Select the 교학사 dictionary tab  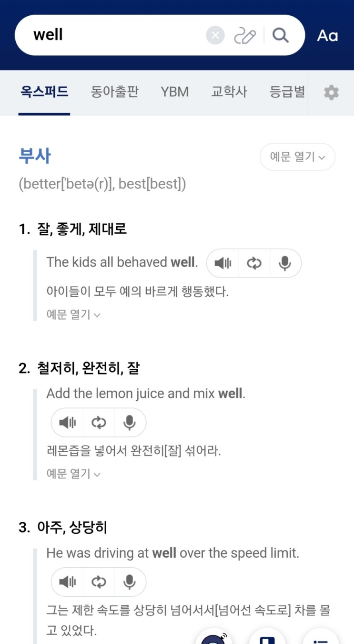pyautogui.click(x=229, y=92)
